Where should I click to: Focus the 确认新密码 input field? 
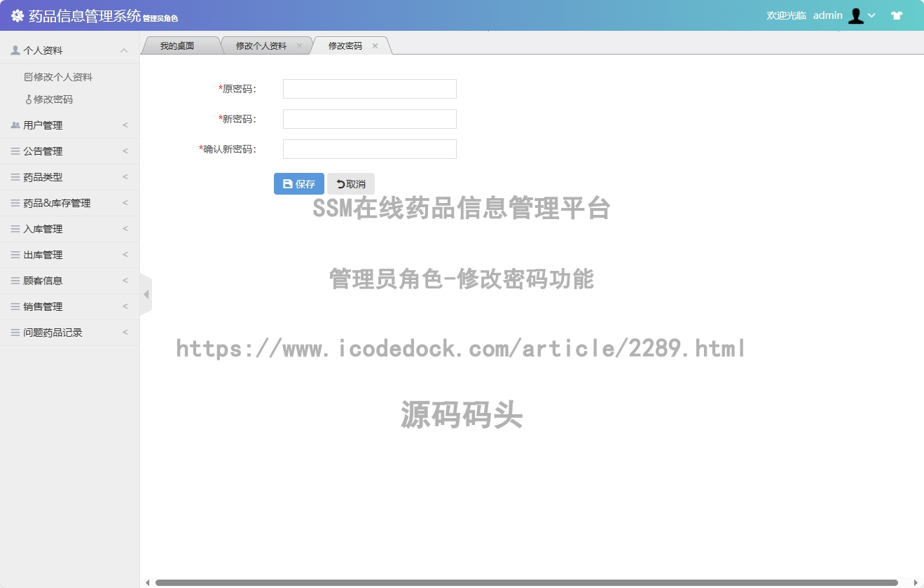coord(370,149)
